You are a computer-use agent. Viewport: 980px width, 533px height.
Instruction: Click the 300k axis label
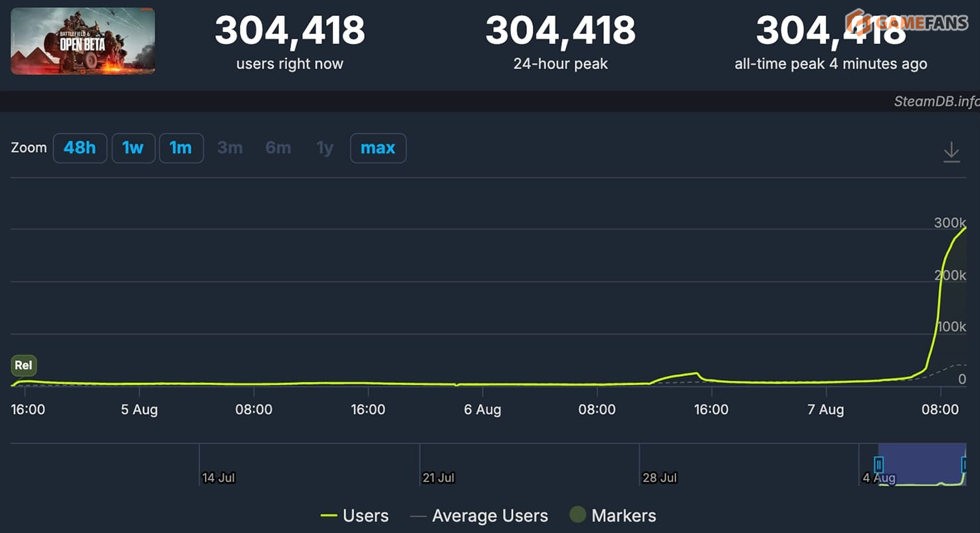pos(950,223)
